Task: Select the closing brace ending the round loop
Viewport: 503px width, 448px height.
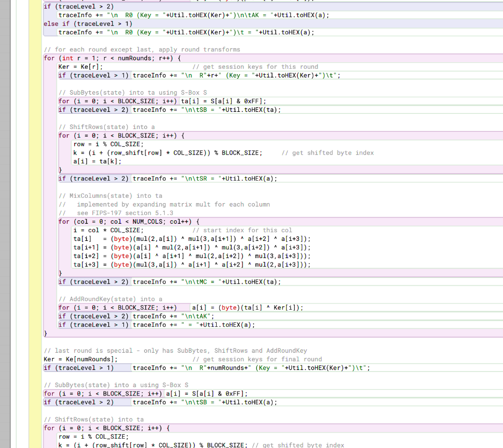Action: click(x=45, y=333)
